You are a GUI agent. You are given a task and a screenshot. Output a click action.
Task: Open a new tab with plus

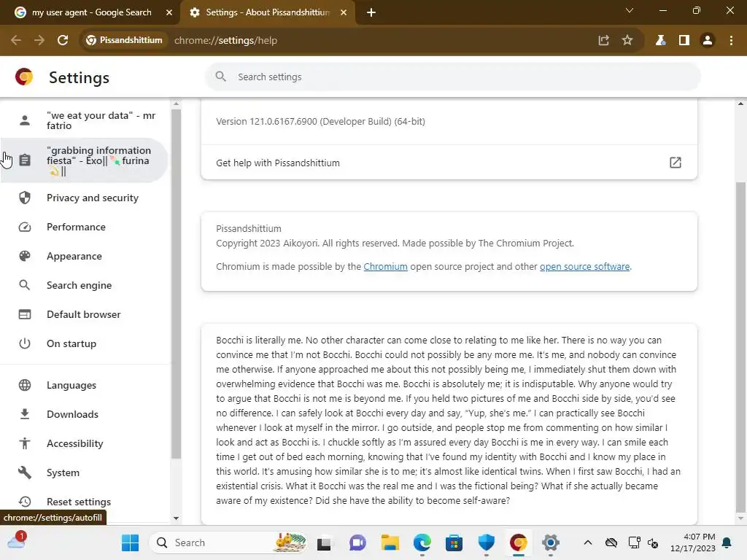(371, 12)
